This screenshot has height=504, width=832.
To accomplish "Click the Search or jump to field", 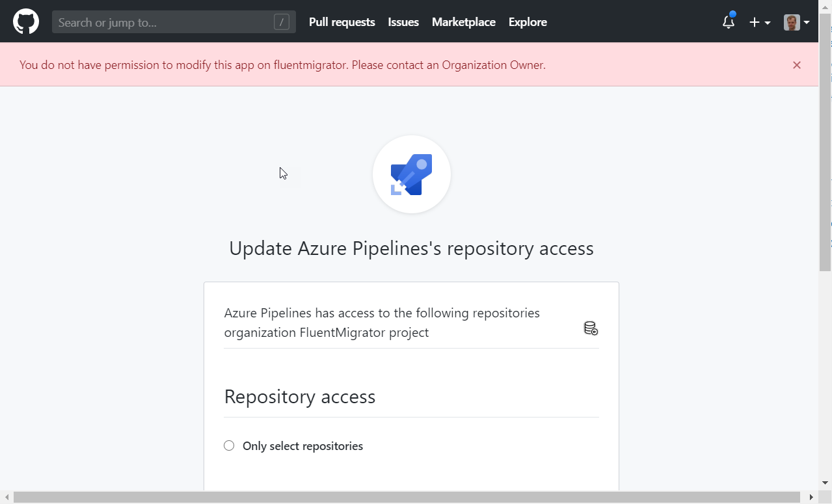I will point(163,21).
